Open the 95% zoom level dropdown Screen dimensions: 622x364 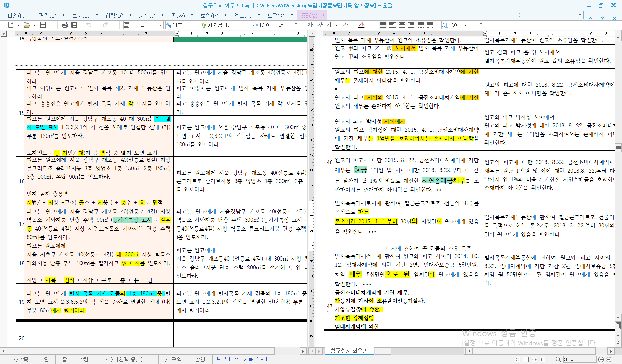pyautogui.click(x=594, y=359)
